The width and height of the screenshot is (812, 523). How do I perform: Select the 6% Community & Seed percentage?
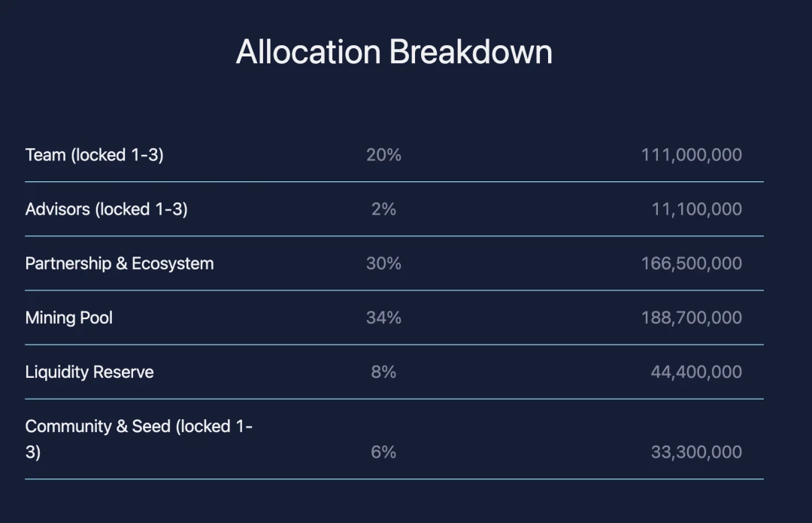click(383, 452)
